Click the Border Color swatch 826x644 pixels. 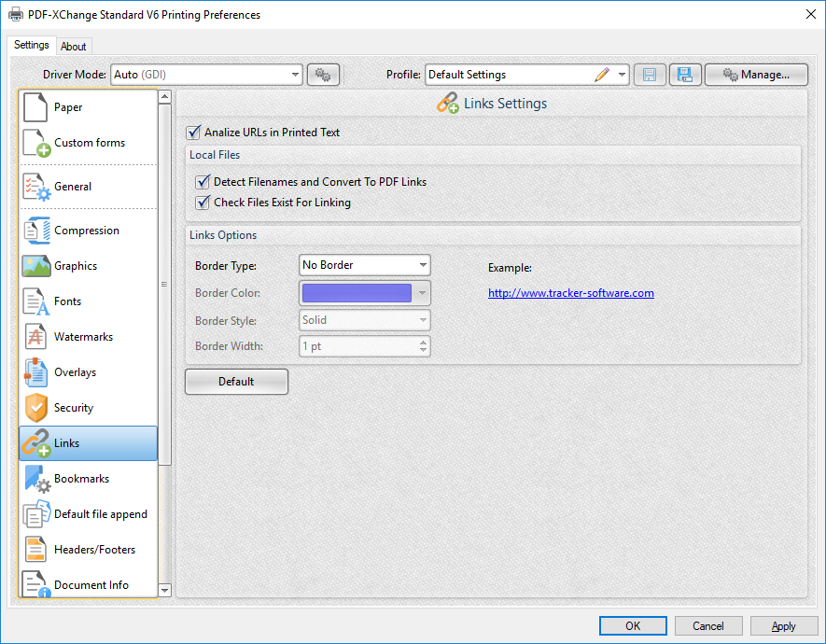[357, 293]
